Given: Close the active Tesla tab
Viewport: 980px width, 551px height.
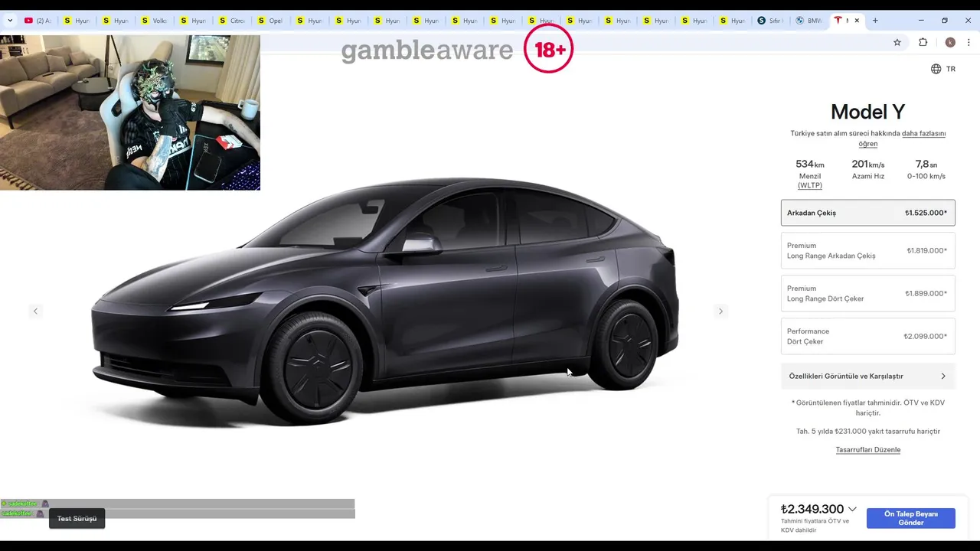Looking at the screenshot, I should point(857,21).
